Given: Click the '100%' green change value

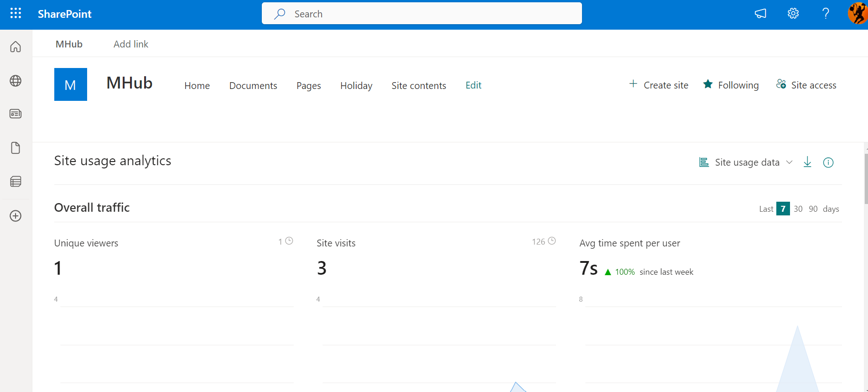Looking at the screenshot, I should pyautogui.click(x=625, y=272).
